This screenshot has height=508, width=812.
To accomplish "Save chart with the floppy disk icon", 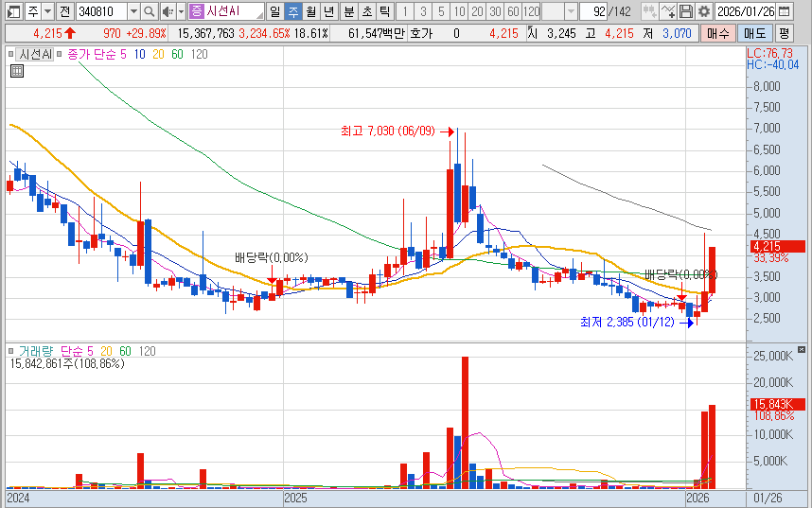I will [685, 10].
